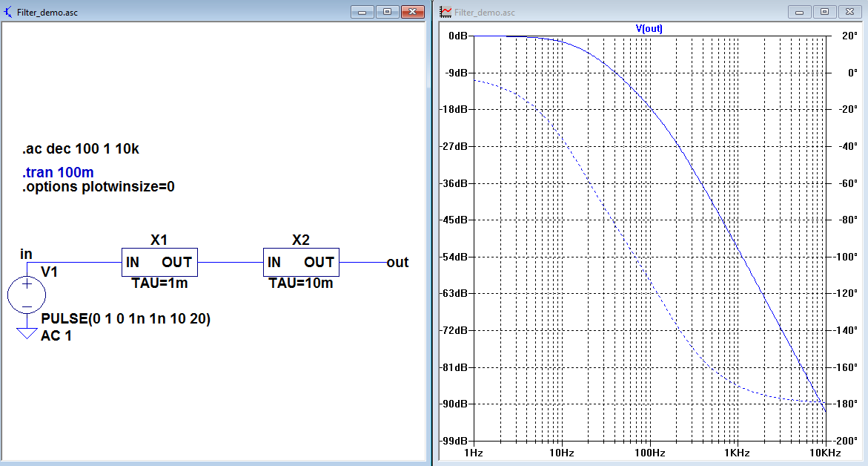
Task: Click the -99dB magnitude axis label
Action: 454,441
